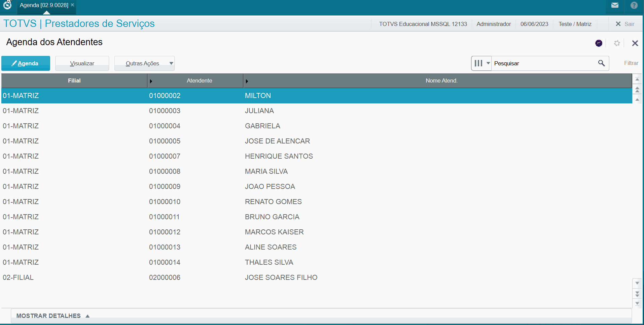Viewport: 644px width, 325px height.
Task: Click the Sair exit button
Action: (625, 24)
